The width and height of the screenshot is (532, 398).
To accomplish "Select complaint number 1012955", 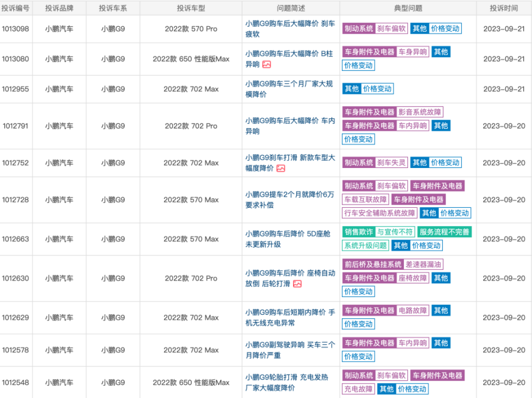I will click(16, 89).
